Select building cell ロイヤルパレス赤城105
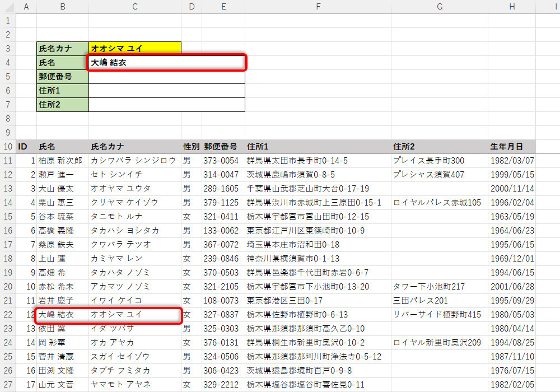The image size is (560, 392). coord(440,202)
